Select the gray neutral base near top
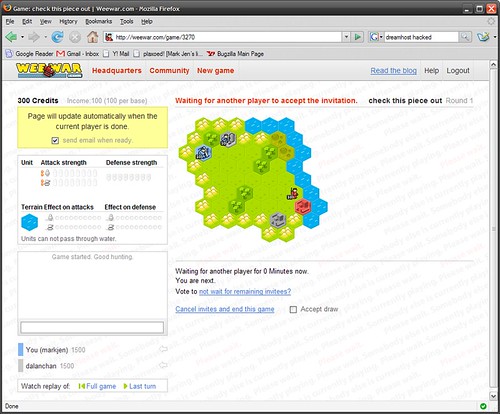 [228, 139]
